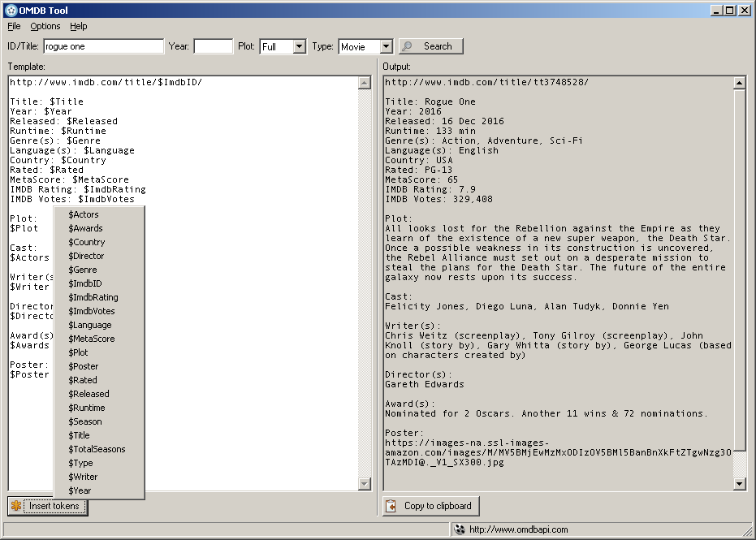Choose $Country from the token list
Viewport: 756px width, 540px height.
point(99,242)
